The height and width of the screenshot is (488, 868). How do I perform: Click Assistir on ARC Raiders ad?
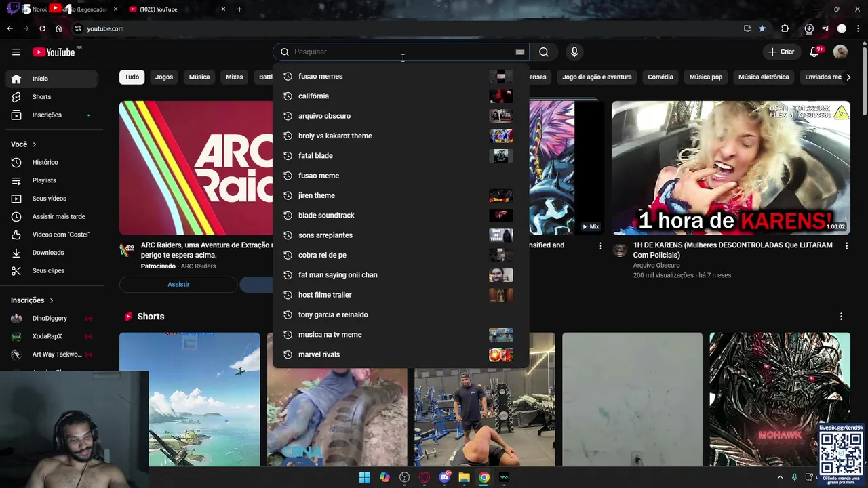(178, 285)
